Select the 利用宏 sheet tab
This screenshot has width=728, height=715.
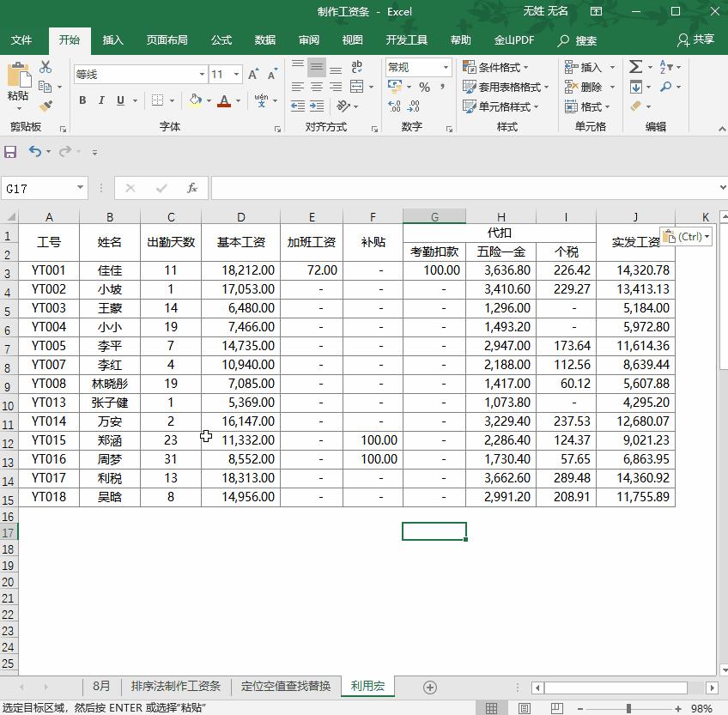(x=367, y=686)
